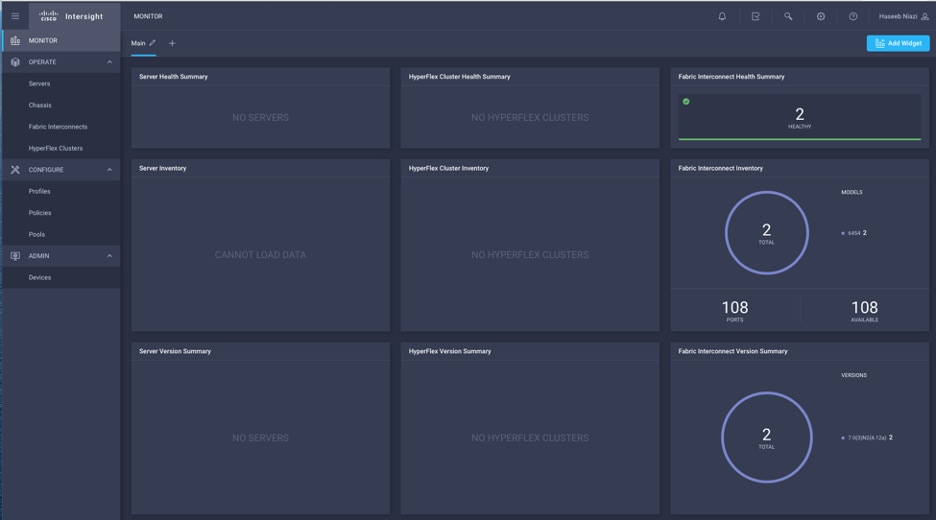
Task: Open the hamburger navigation menu
Action: pos(16,16)
